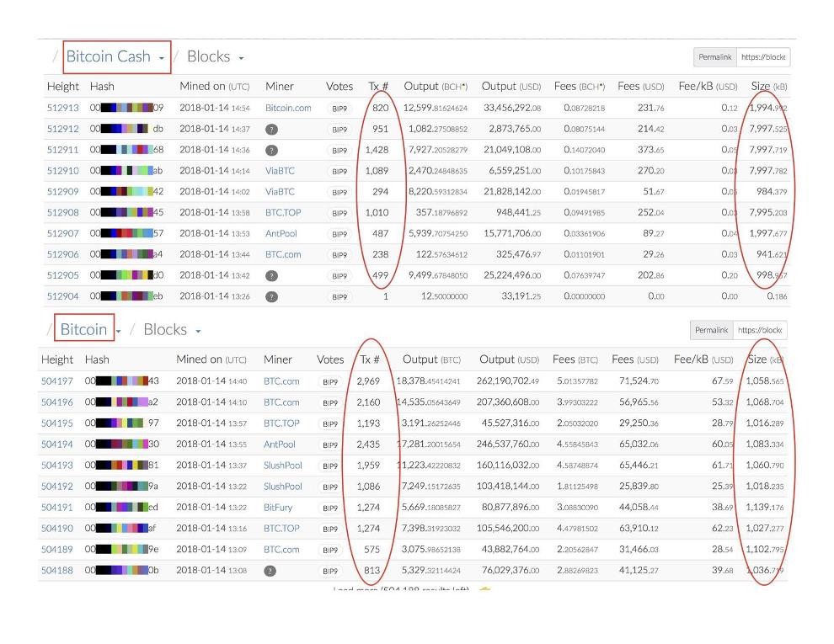Click Tx # header in Bitcoin Cash table
This screenshot has width=834, height=644.
tap(378, 86)
